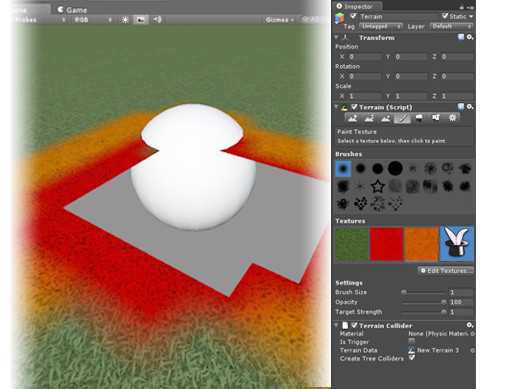
Task: Select the Paint Texture brush tool
Action: click(402, 118)
